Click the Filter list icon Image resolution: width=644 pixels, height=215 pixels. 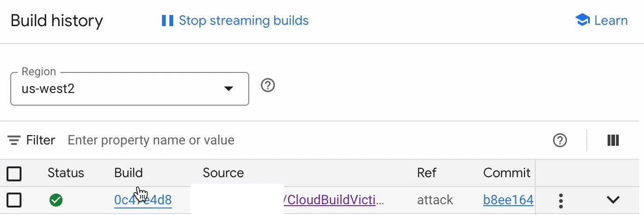click(x=14, y=140)
